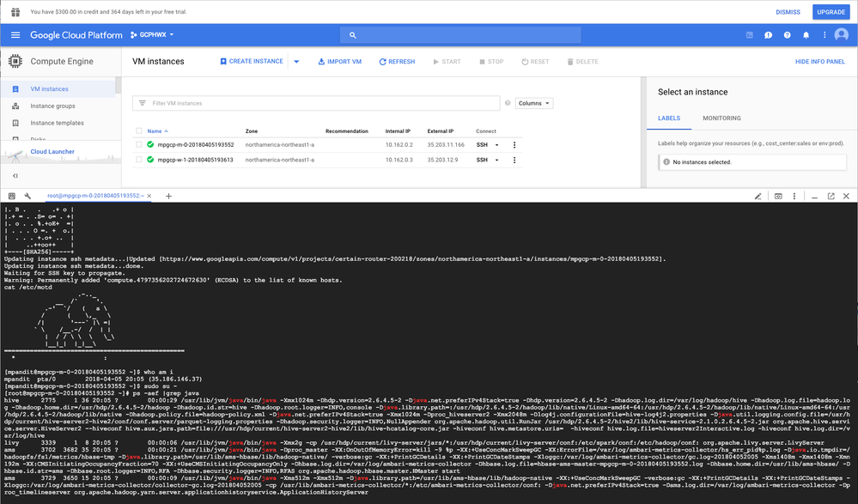The image size is (858, 504).
Task: Open the Columns dropdown
Action: click(x=532, y=102)
